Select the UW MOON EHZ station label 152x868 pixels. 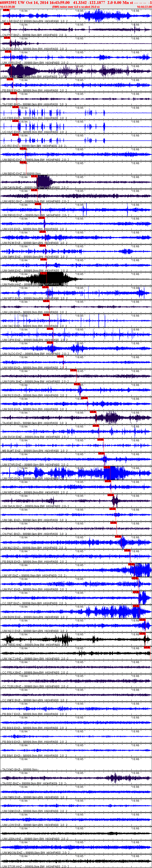coord(35,853)
